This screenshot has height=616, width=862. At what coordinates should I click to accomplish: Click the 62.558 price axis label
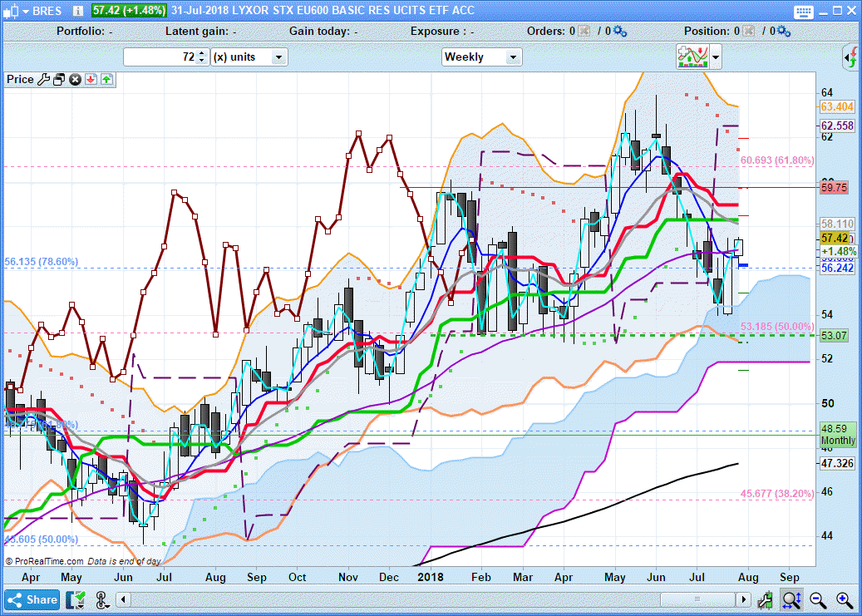click(x=837, y=126)
